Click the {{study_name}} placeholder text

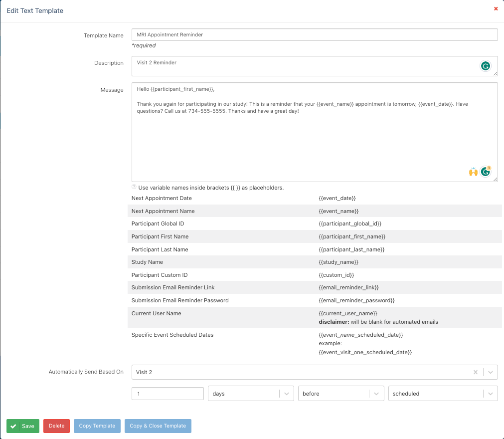click(338, 262)
